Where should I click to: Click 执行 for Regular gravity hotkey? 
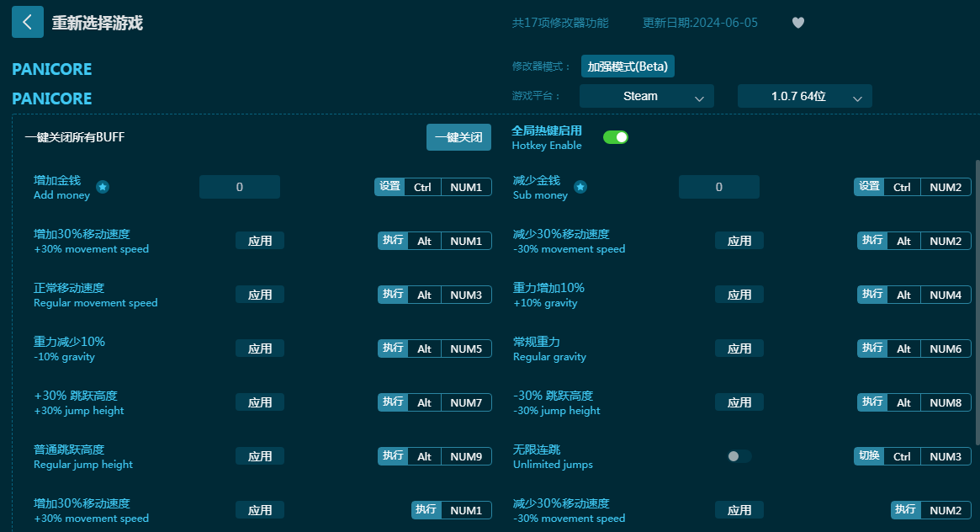(x=872, y=348)
